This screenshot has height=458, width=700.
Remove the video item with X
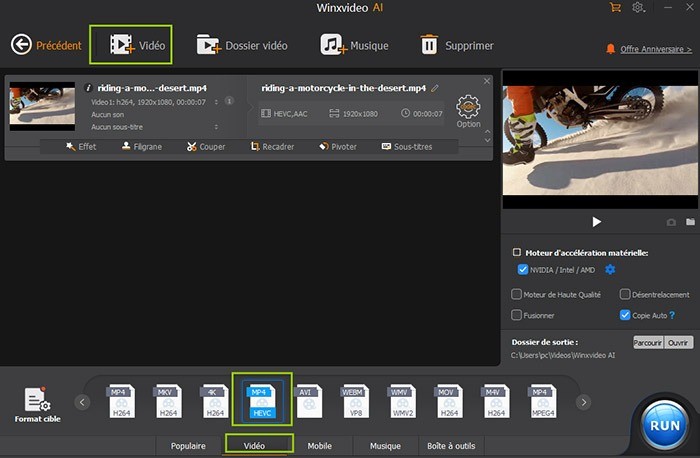(487, 81)
